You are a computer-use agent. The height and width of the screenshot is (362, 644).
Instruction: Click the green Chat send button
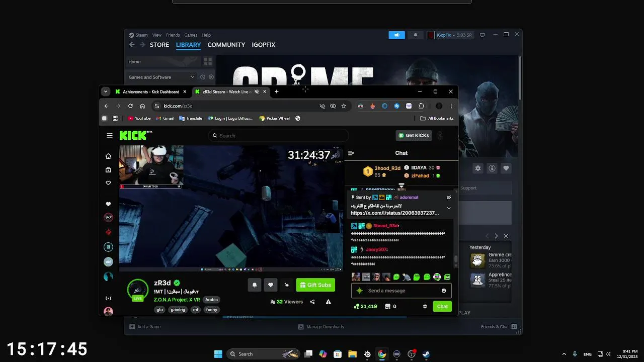pyautogui.click(x=442, y=306)
